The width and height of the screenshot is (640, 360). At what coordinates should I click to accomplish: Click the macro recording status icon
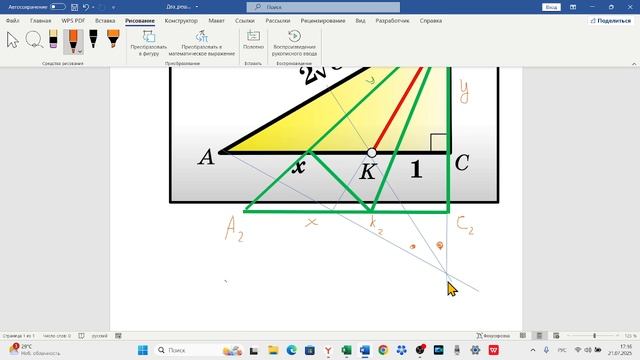pyautogui.click(x=118, y=336)
